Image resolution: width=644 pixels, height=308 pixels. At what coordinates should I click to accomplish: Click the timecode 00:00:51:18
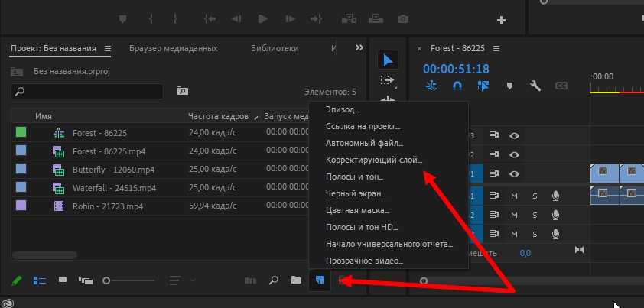[456, 68]
